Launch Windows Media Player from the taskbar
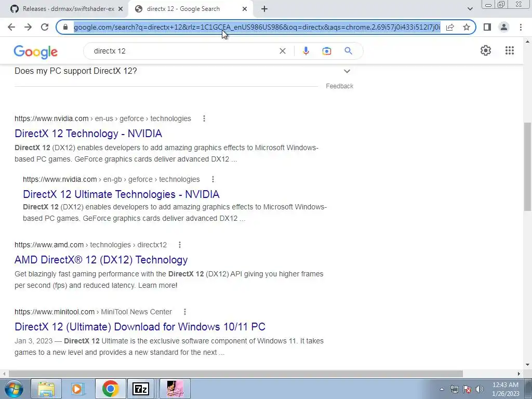This screenshot has height=399, width=532. click(x=78, y=389)
